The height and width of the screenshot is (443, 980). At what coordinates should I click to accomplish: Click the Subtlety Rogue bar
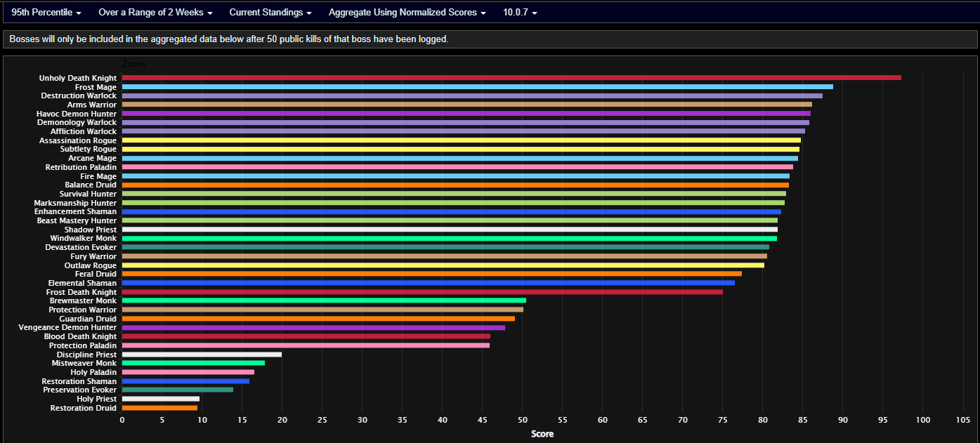(x=461, y=150)
